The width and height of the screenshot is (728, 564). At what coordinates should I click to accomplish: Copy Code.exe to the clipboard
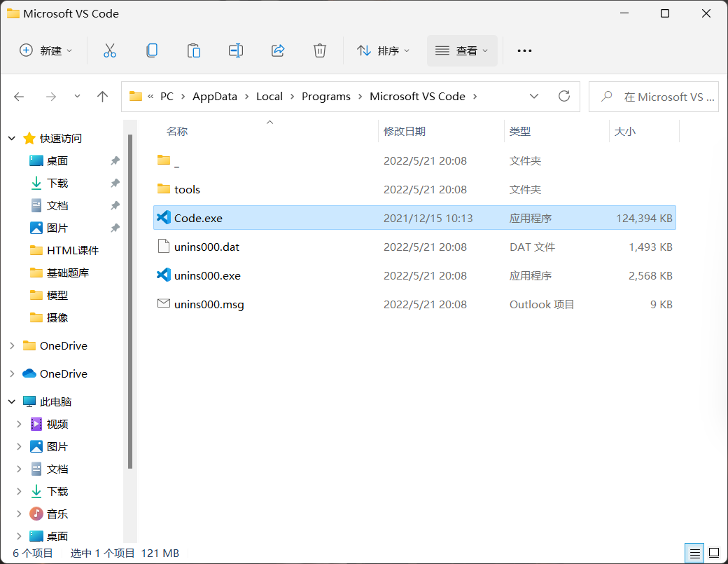click(x=151, y=50)
